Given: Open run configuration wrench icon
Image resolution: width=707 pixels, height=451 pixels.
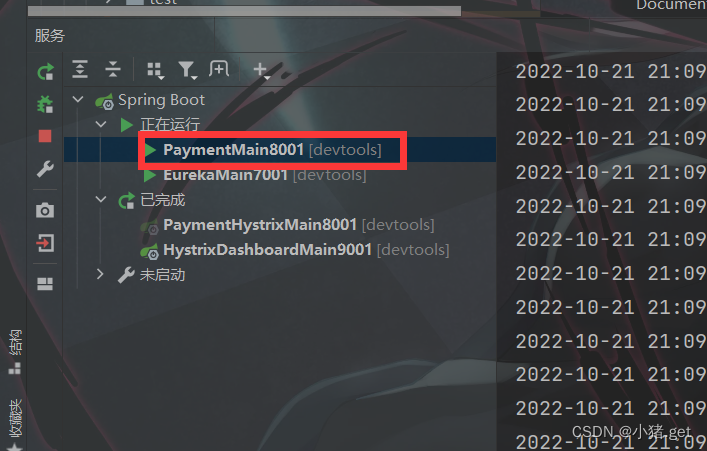Looking at the screenshot, I should [45, 169].
